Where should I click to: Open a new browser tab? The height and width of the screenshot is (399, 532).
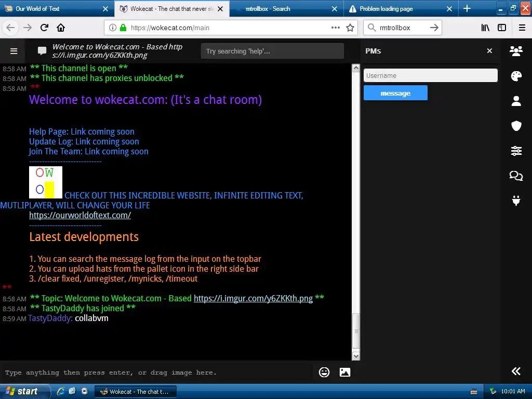[467, 8]
